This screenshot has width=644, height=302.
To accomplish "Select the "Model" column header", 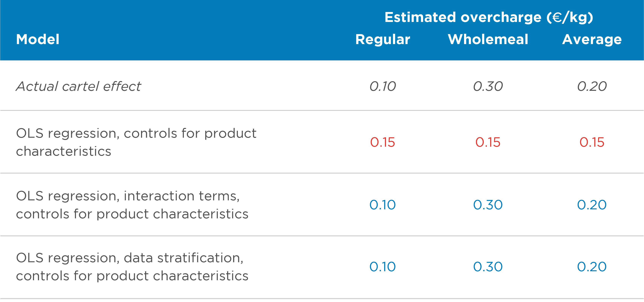I will (38, 40).
